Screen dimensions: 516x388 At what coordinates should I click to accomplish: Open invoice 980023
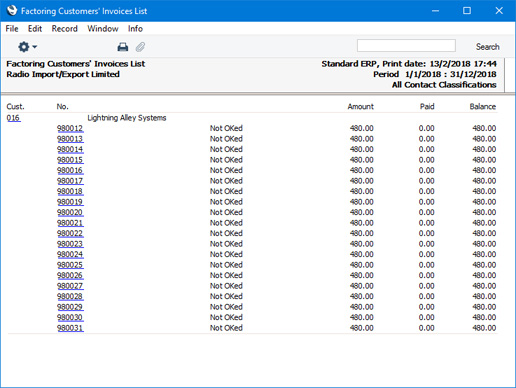pyautogui.click(x=70, y=244)
